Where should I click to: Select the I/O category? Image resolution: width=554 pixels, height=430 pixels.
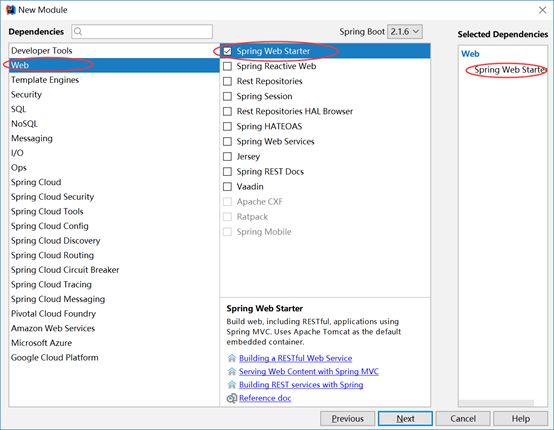click(x=114, y=153)
